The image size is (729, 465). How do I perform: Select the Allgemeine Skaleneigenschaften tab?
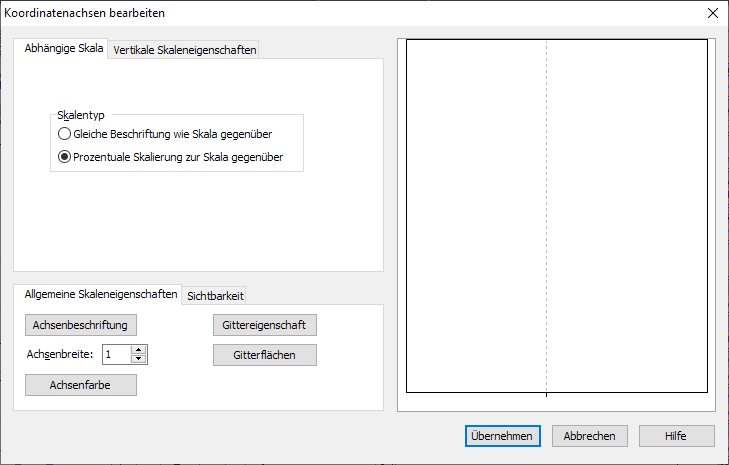[x=100, y=294]
